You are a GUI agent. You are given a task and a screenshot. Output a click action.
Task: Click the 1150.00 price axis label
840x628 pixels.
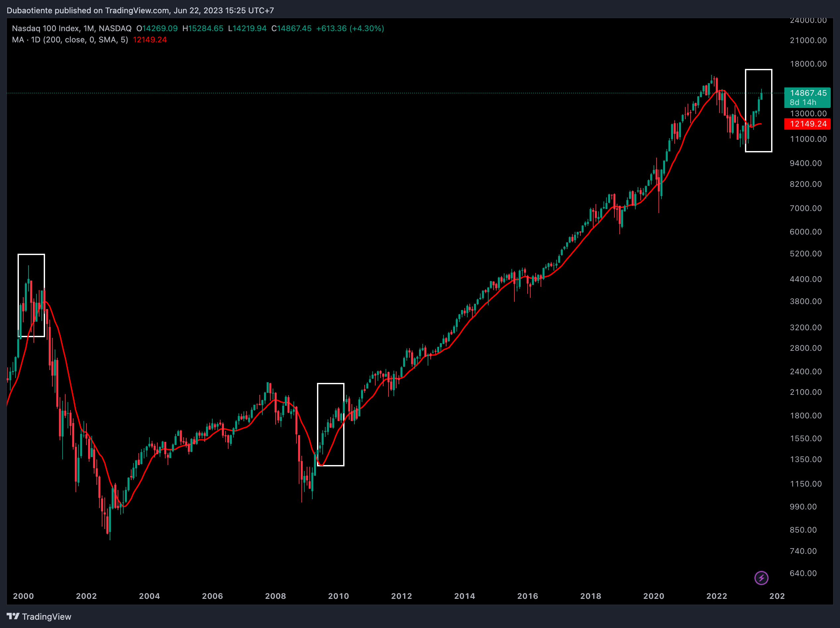[x=806, y=484]
